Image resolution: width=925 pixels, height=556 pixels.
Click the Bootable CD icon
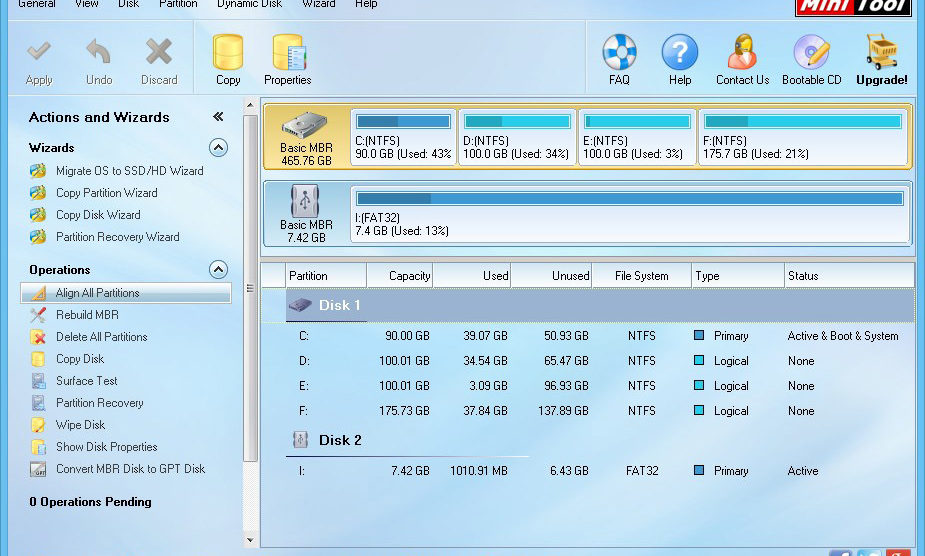coord(811,53)
